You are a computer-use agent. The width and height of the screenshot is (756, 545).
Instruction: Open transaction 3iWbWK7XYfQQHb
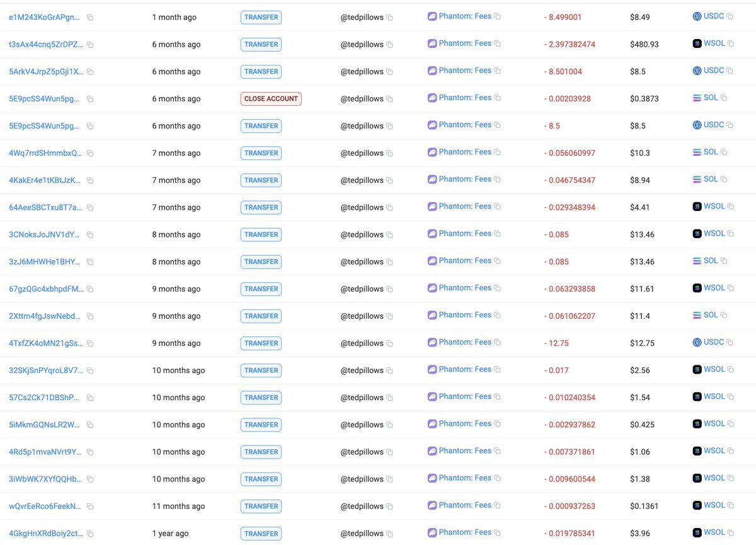45,479
